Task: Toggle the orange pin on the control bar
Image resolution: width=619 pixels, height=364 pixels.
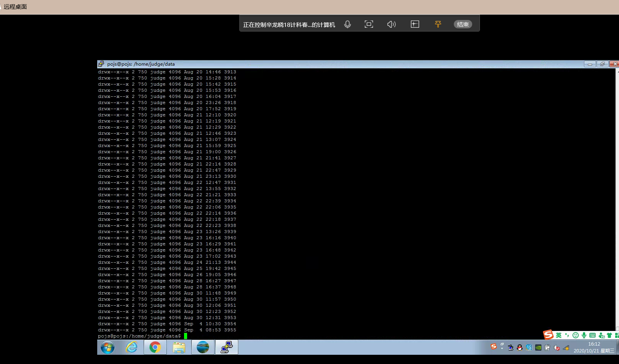Action: (438, 24)
